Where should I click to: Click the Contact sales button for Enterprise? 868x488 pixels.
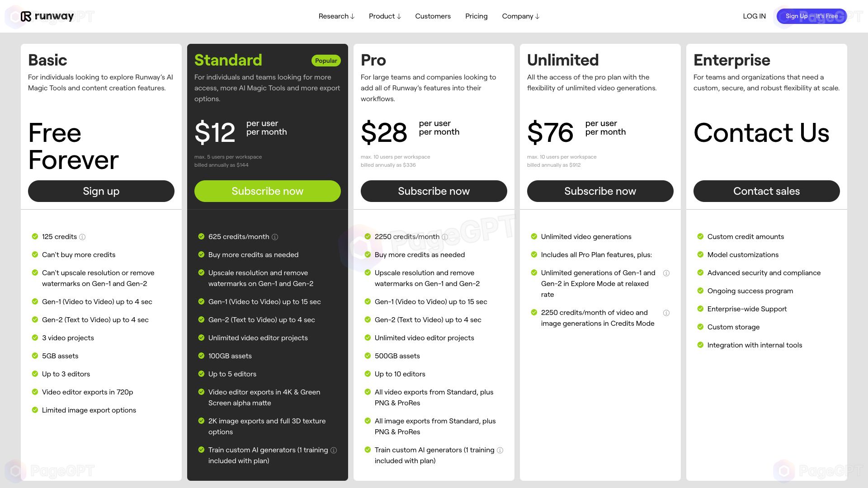(x=767, y=191)
